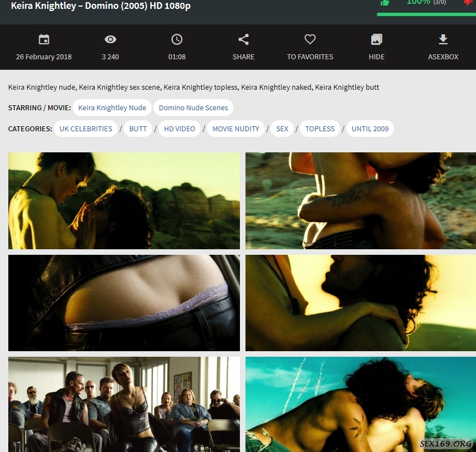
Task: Click the BUTT category tag
Action: pos(138,129)
